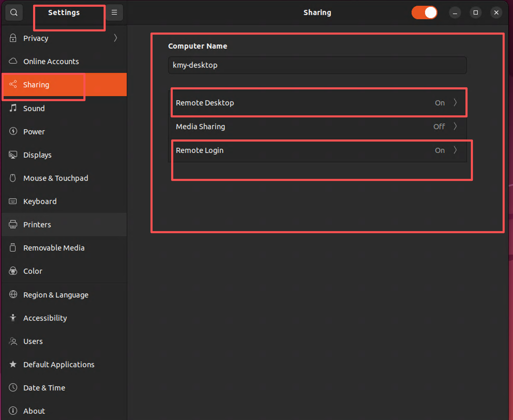This screenshot has height=420, width=513.
Task: Click the Mouse & Touchpad mouse icon
Action: 13,178
